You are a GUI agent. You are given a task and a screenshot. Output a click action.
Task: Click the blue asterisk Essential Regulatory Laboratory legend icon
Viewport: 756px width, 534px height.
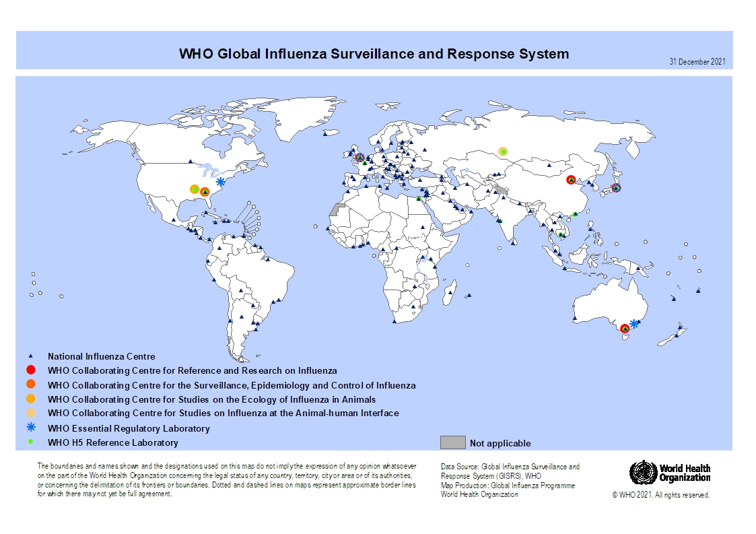[30, 428]
